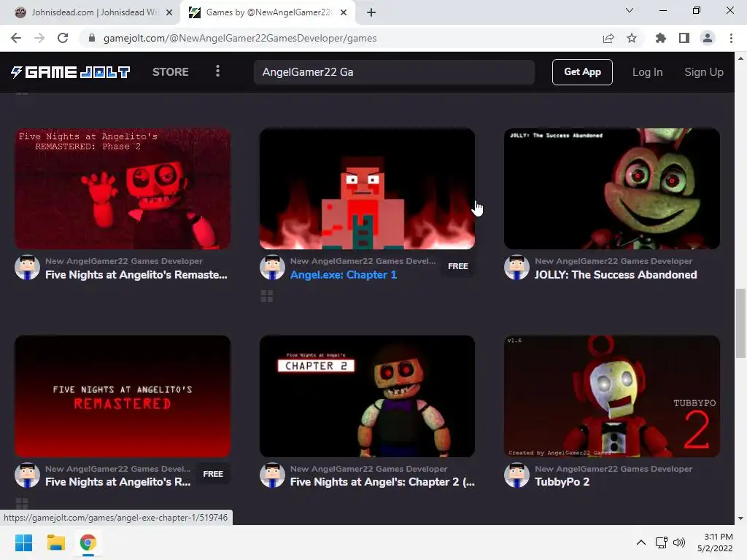This screenshot has height=560, width=747.
Task: Open Five Nights at Angelito's REMASTERED thumbnail
Action: tap(123, 396)
